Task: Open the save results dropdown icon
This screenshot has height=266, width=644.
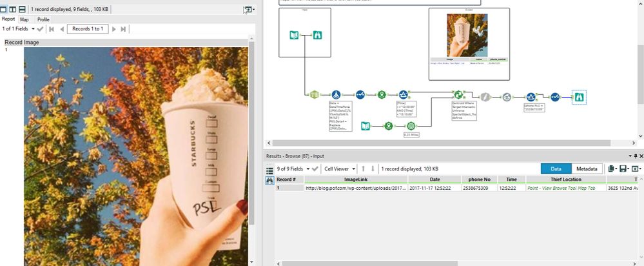Action: click(x=624, y=169)
